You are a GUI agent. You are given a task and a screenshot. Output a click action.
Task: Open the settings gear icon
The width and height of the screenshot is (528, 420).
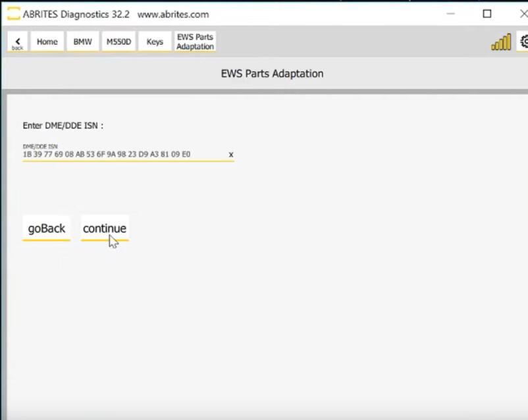[523, 42]
